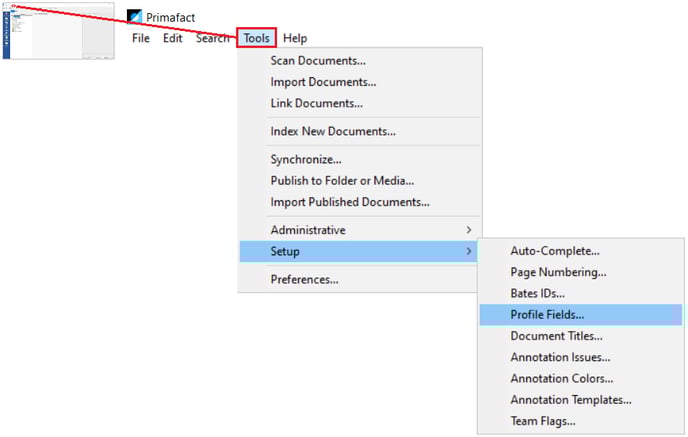This screenshot has width=688, height=437.
Task: Click Publish to Folder or Media...
Action: (360, 181)
